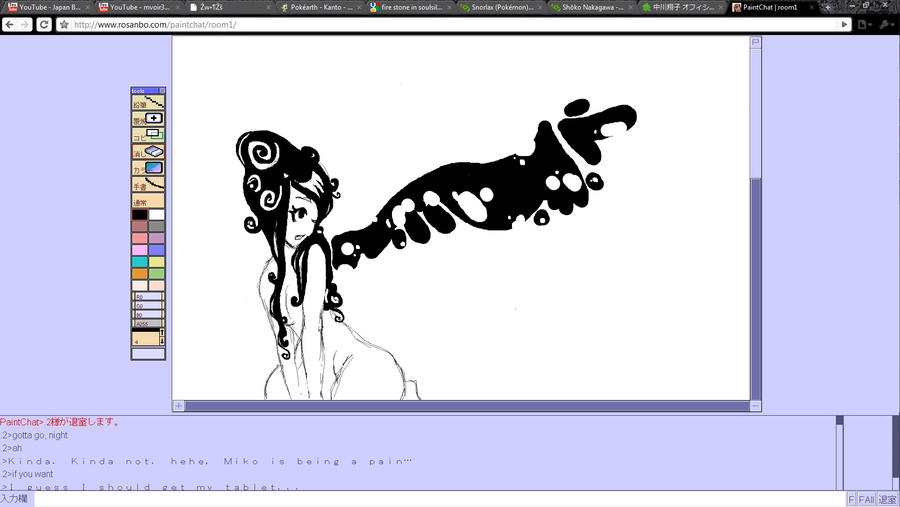Screen dimensions: 900x507
Task: Reload the PaintChat page
Action: coord(44,25)
